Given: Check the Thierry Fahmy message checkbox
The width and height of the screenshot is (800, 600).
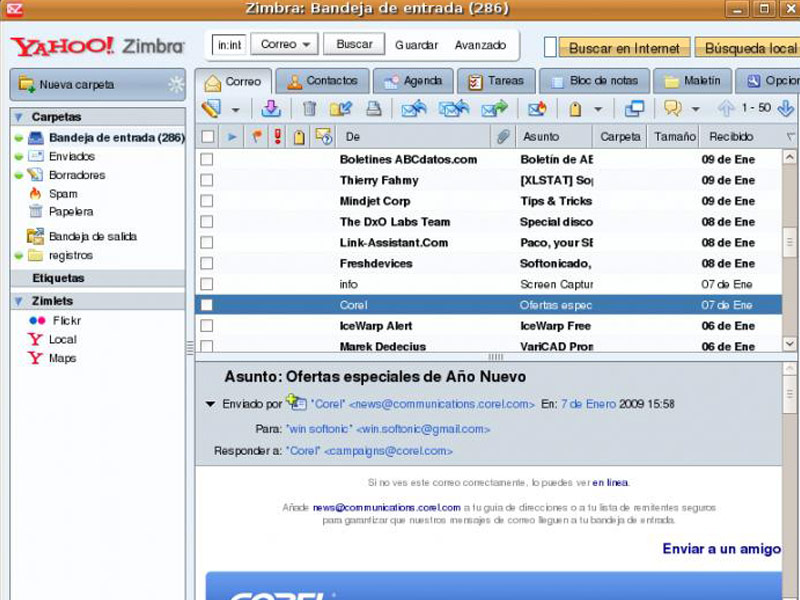Looking at the screenshot, I should [207, 181].
